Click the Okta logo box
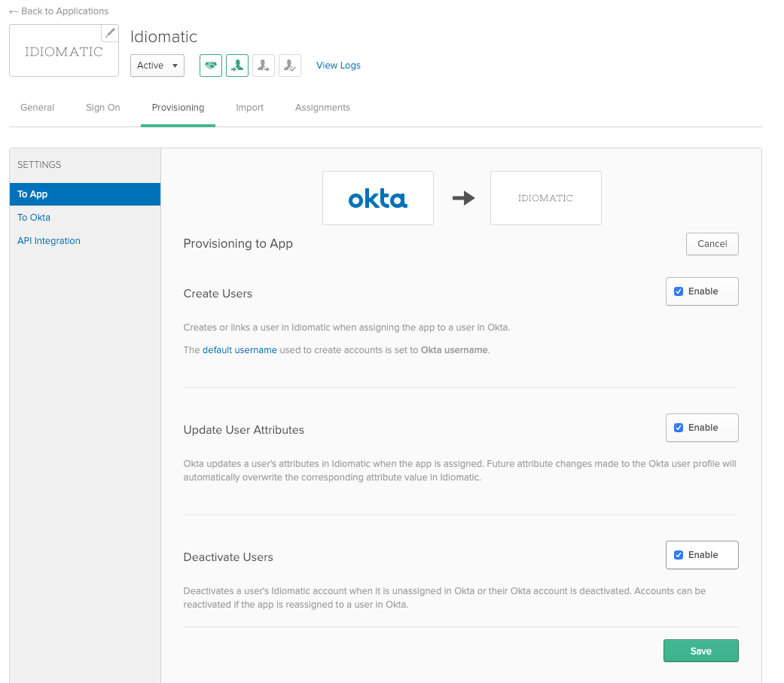 pos(378,198)
